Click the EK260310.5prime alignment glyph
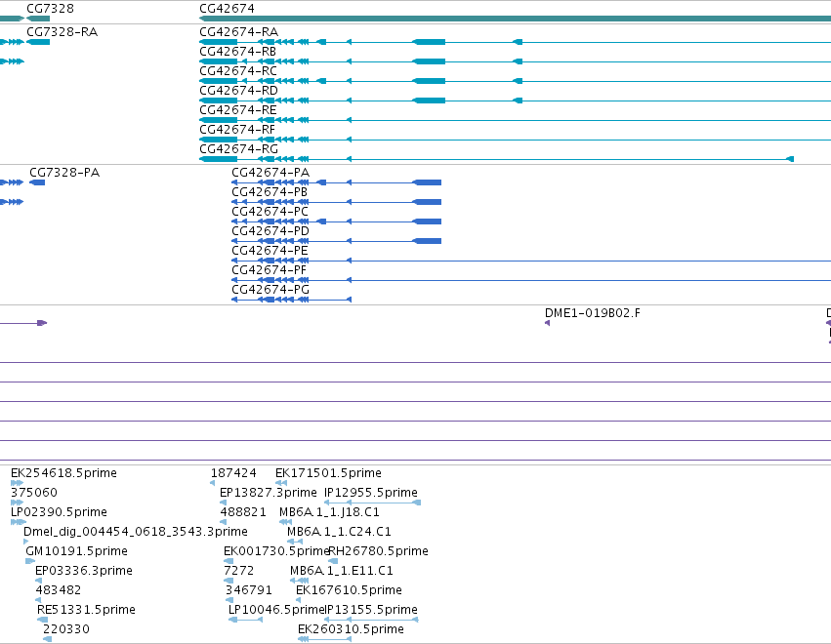The height and width of the screenshot is (644, 831). pyautogui.click(x=324, y=639)
